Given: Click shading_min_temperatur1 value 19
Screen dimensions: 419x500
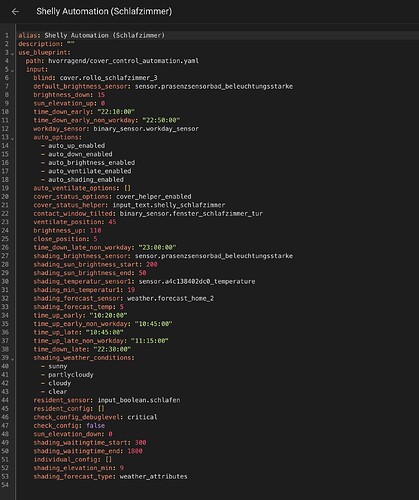Looking at the screenshot, I should 131,290.
